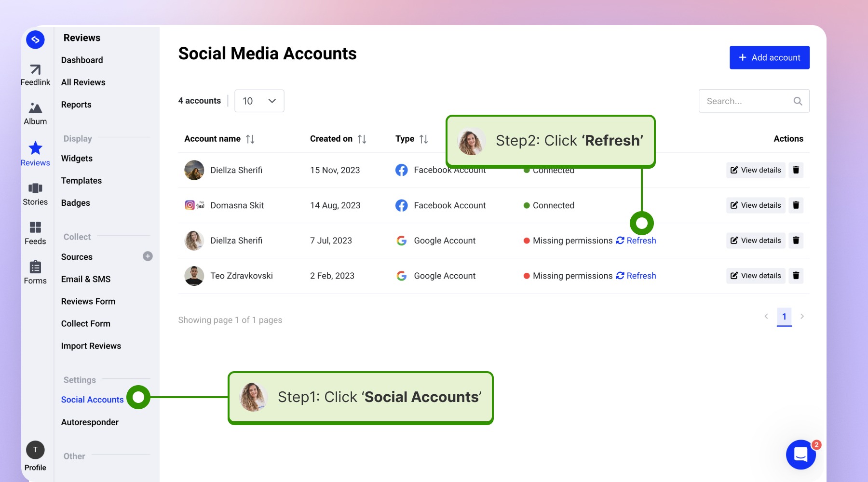This screenshot has width=868, height=482.
Task: Open Badges
Action: [75, 203]
